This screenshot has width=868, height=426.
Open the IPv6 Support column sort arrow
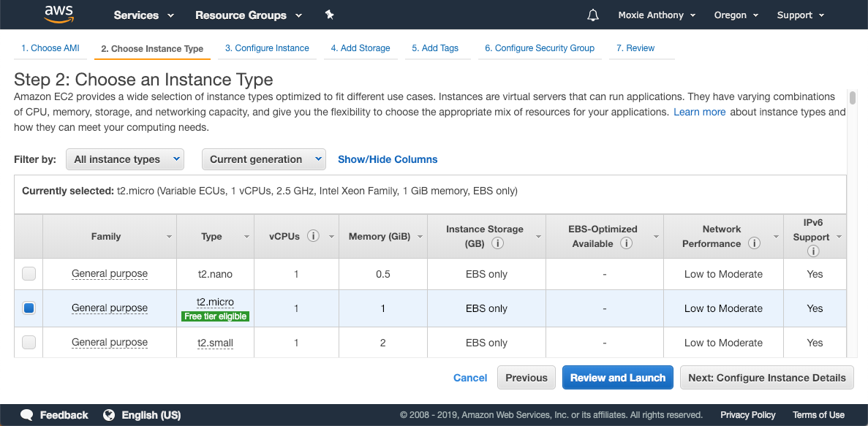point(839,237)
